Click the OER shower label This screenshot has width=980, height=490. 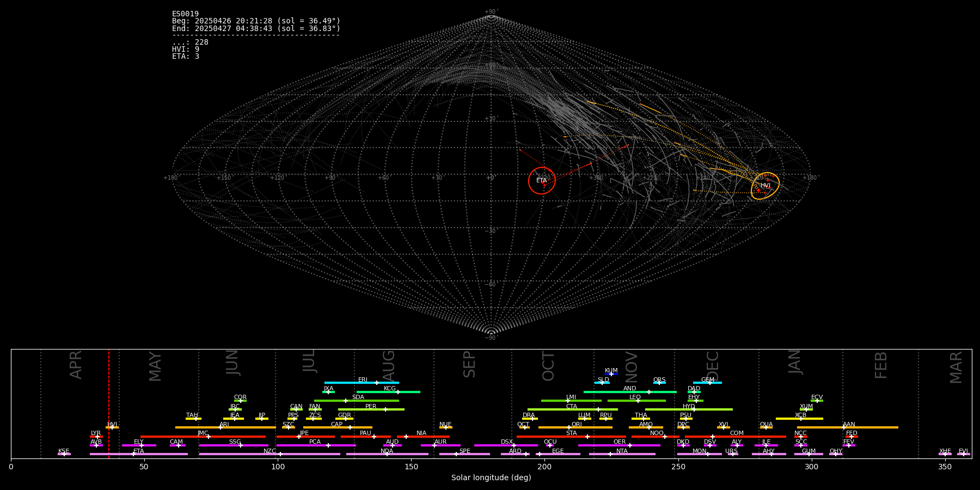[x=620, y=442]
